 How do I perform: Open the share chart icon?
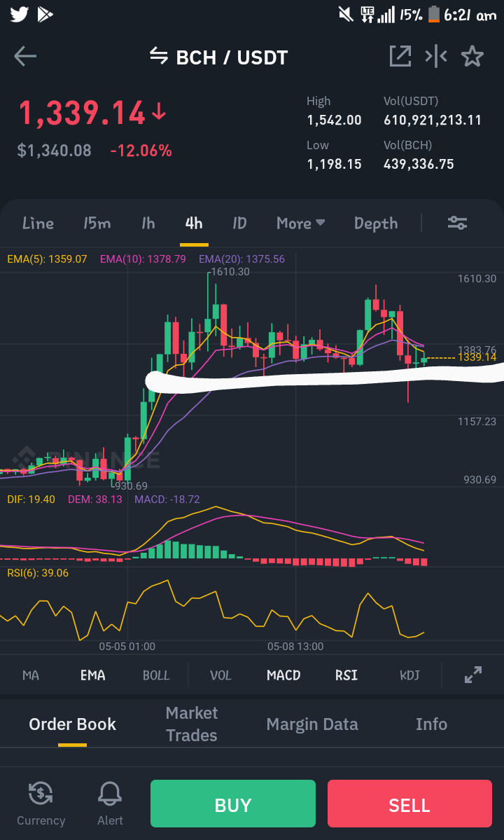click(400, 56)
